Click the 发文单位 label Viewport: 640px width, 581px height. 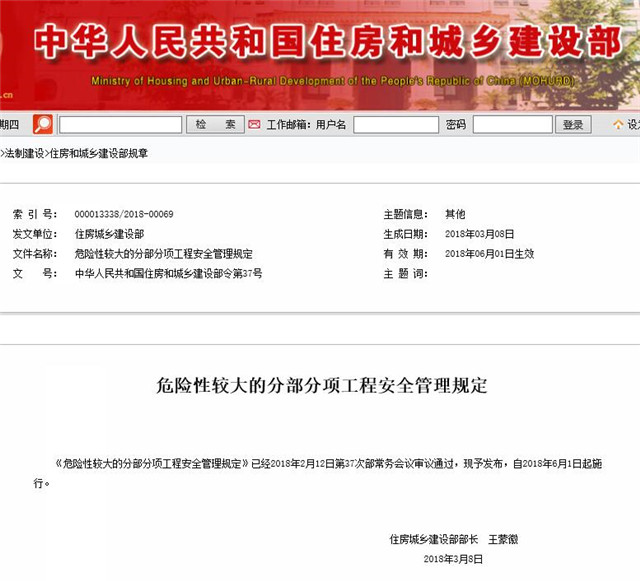[35, 234]
